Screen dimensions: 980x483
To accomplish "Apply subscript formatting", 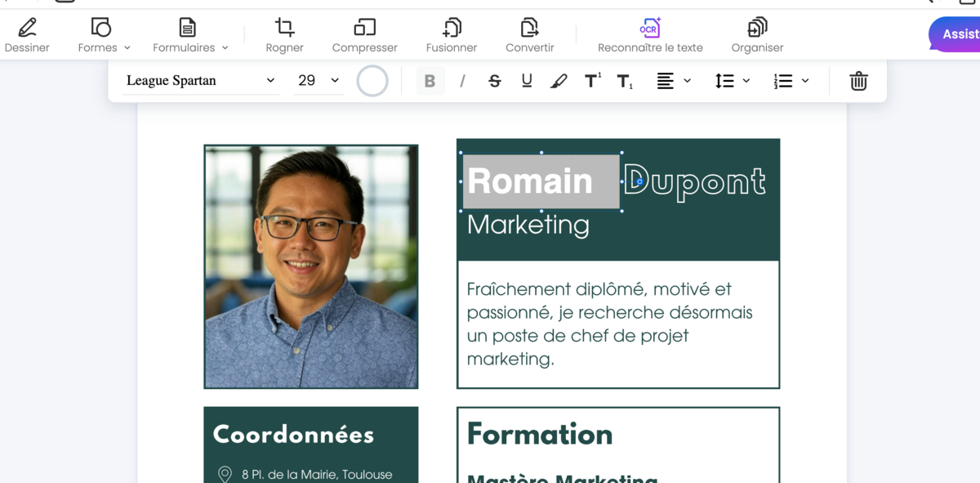I will [625, 81].
